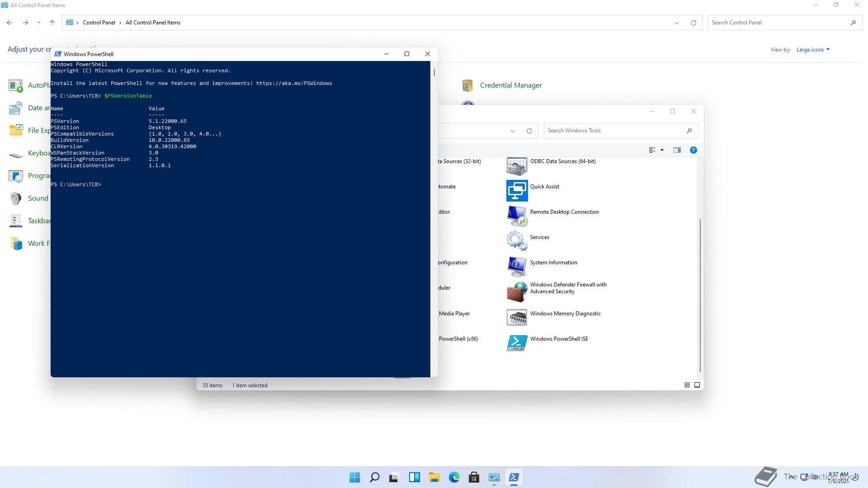Select Remote Desktop Connection label
868x488 pixels.
[x=565, y=212]
